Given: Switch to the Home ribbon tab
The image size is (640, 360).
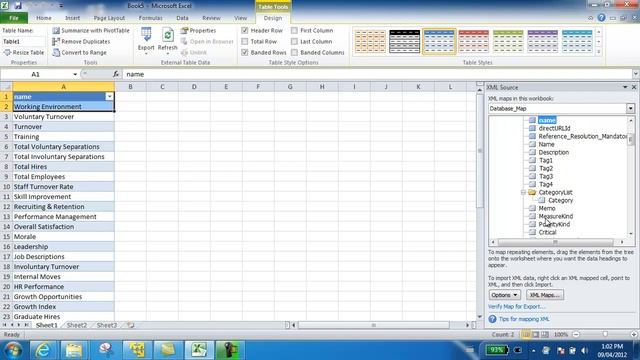Looking at the screenshot, I should [44, 18].
